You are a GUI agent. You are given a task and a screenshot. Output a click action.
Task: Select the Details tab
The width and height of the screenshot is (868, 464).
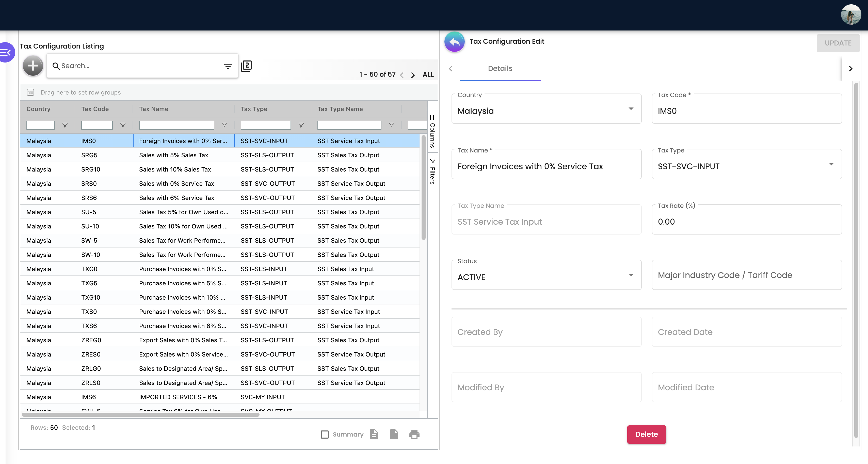click(x=500, y=68)
